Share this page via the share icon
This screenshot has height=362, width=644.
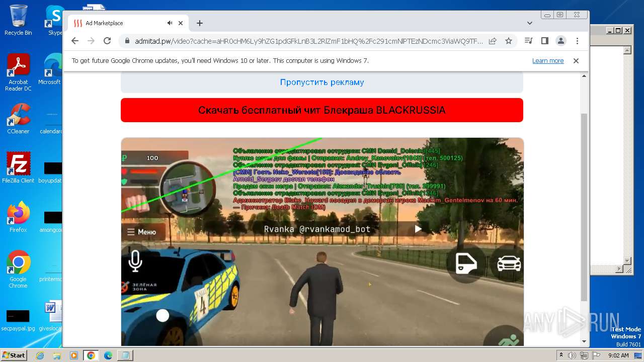[493, 41]
